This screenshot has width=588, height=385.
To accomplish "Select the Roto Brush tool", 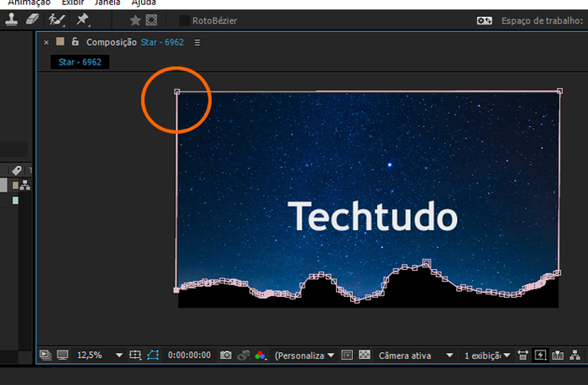I will point(57,19).
